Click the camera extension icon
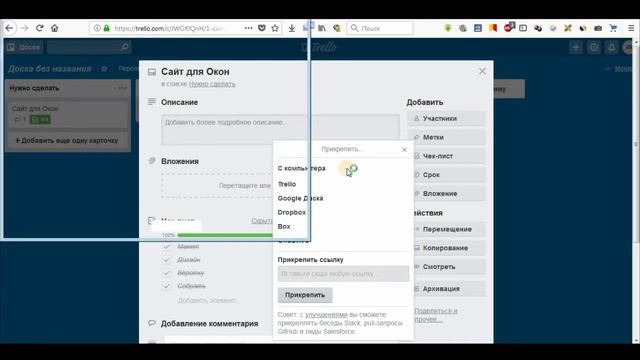This screenshot has width=640, height=360. pyautogui.click(x=598, y=28)
